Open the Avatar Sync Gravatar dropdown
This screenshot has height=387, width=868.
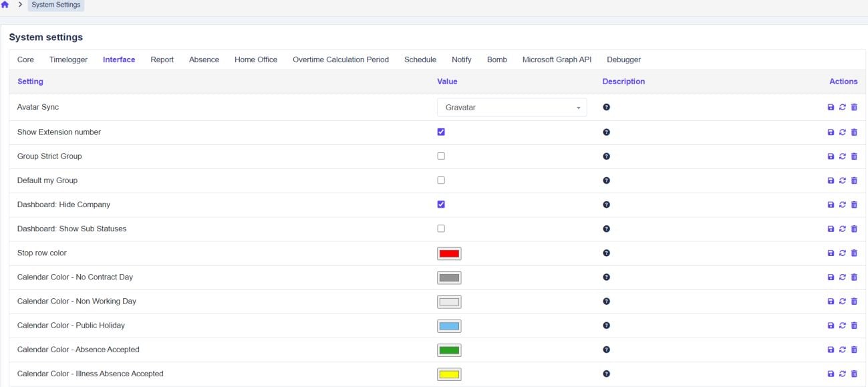pos(511,108)
